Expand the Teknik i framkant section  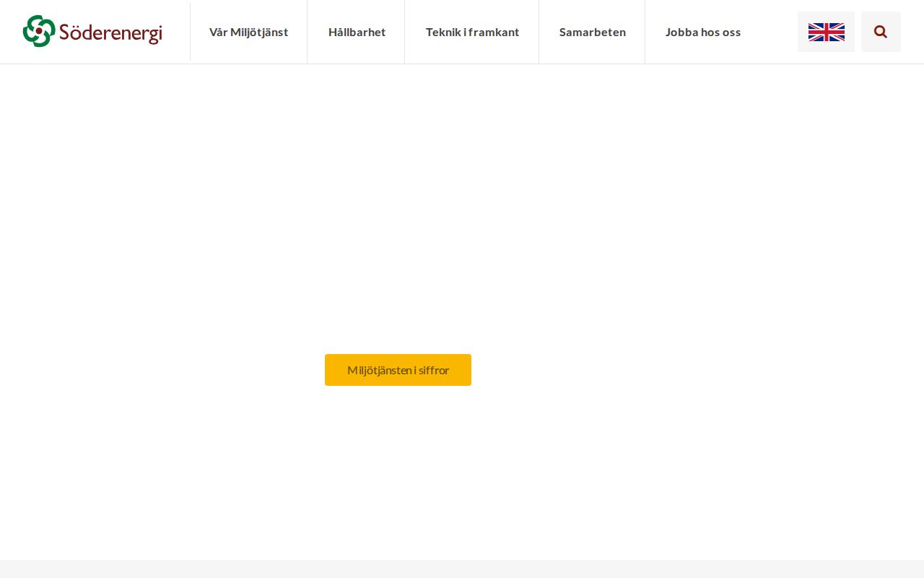(x=473, y=32)
